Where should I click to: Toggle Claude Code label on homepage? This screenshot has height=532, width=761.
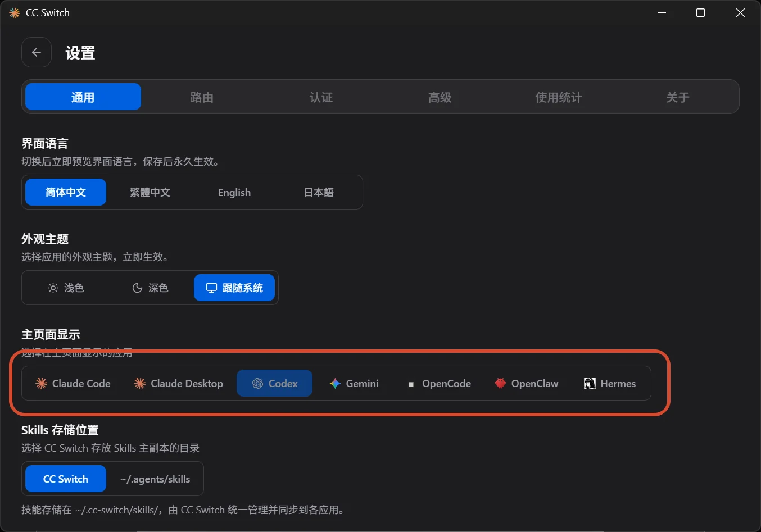81,384
